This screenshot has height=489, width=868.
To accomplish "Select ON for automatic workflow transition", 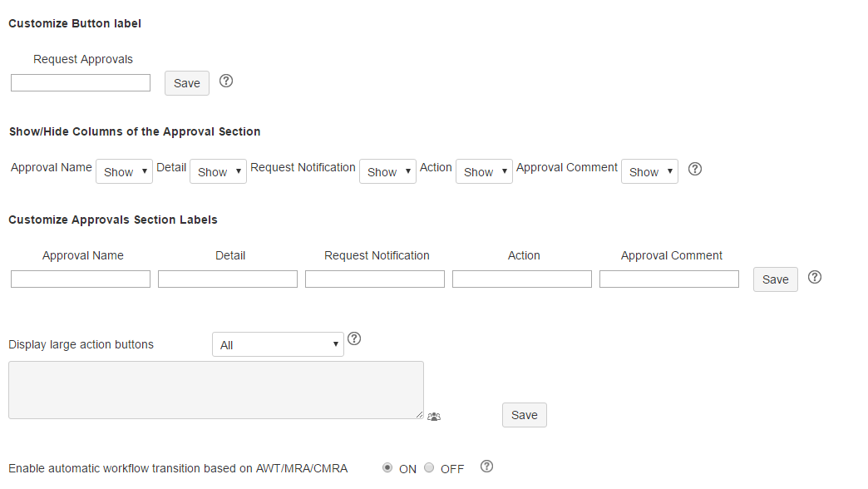I will tap(387, 468).
